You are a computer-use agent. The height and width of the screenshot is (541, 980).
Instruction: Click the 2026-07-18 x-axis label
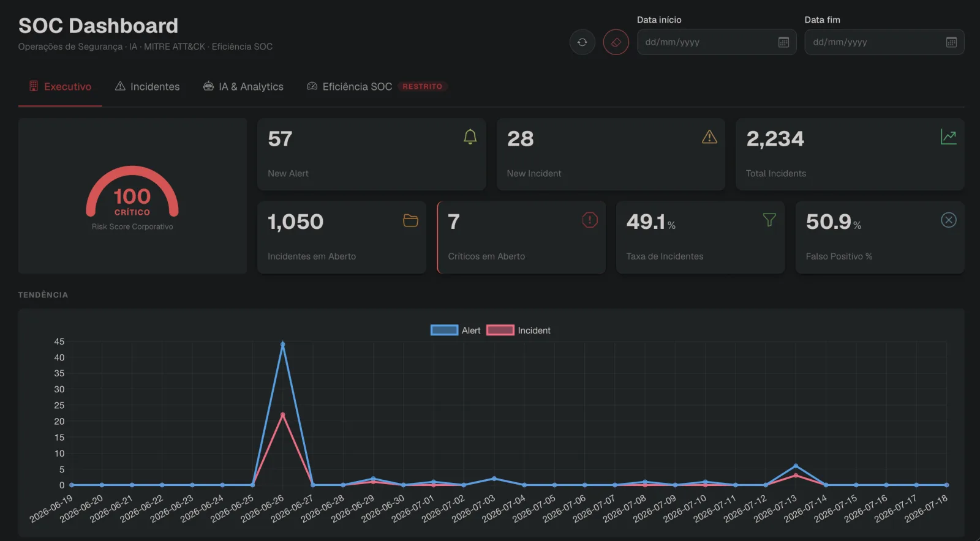[x=926, y=509]
